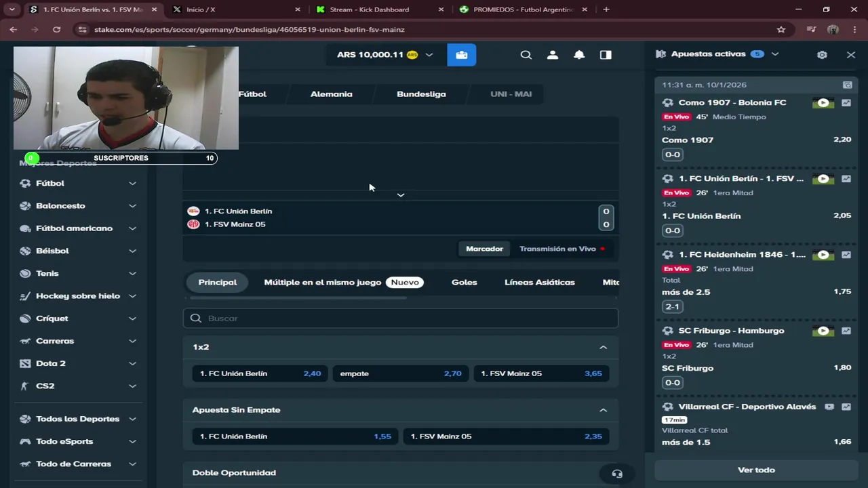
Task: Open the Críquet sidebar category
Action: pos(78,319)
